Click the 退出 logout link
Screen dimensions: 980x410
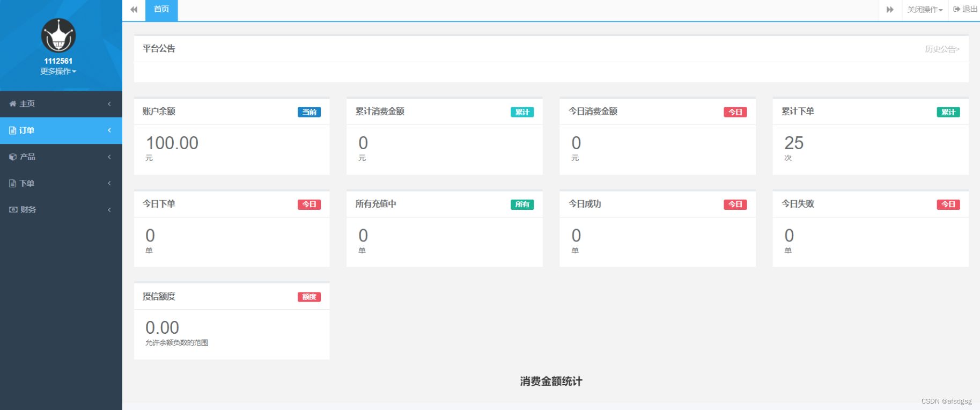(965, 10)
